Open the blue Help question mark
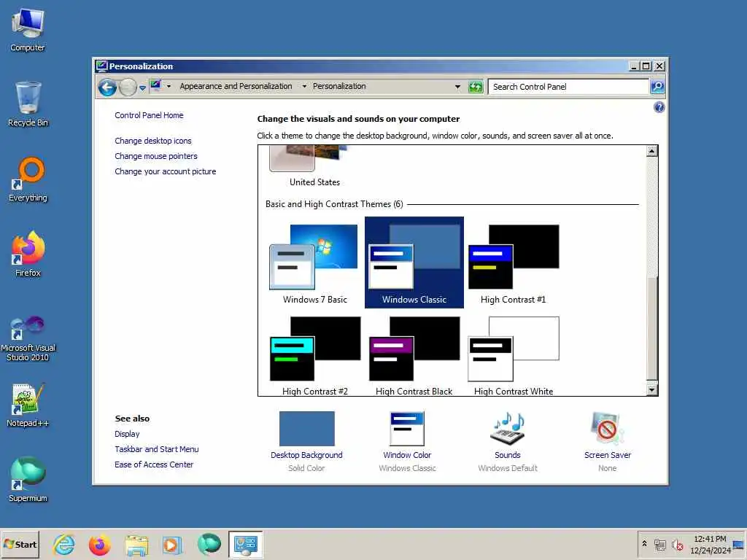The height and width of the screenshot is (560, 747). 659,107
